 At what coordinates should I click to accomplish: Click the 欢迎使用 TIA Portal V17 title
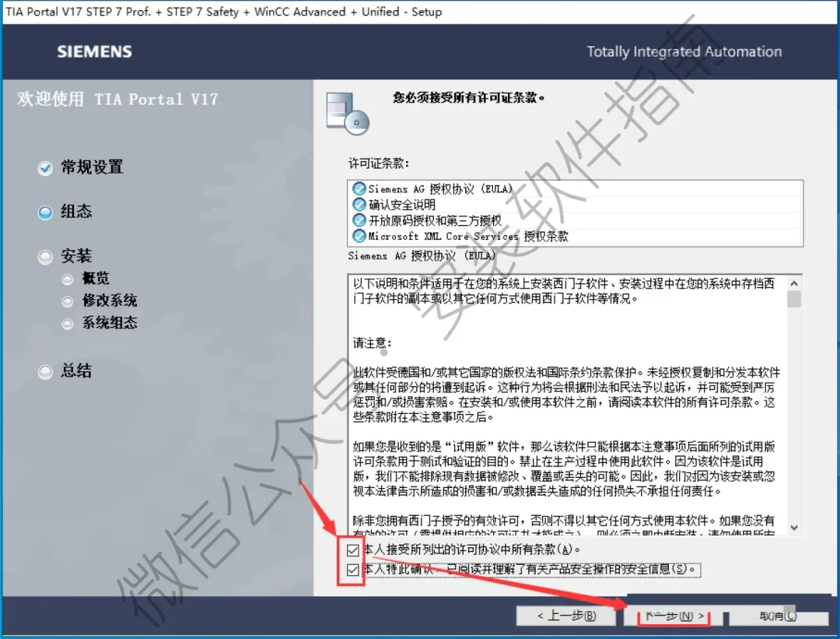click(x=117, y=99)
